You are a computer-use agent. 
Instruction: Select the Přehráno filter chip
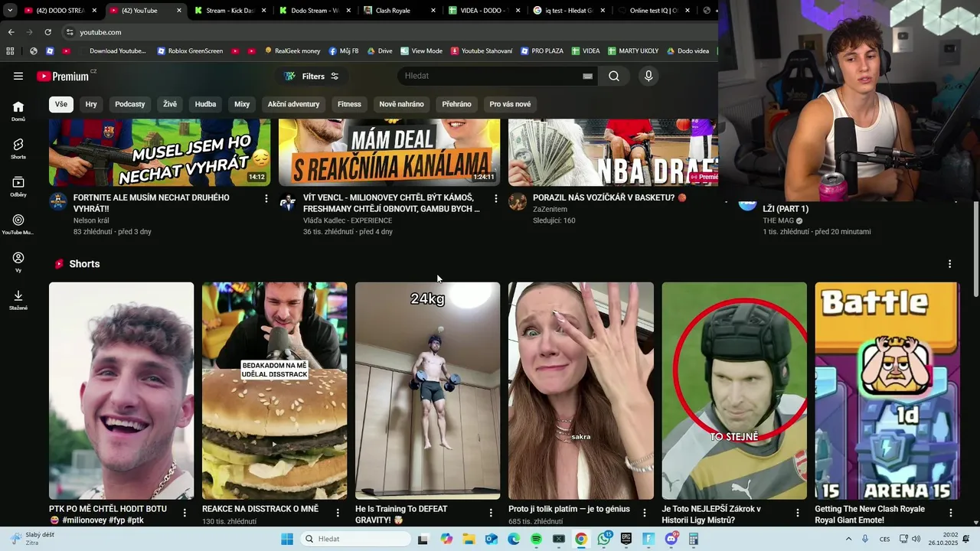click(456, 104)
